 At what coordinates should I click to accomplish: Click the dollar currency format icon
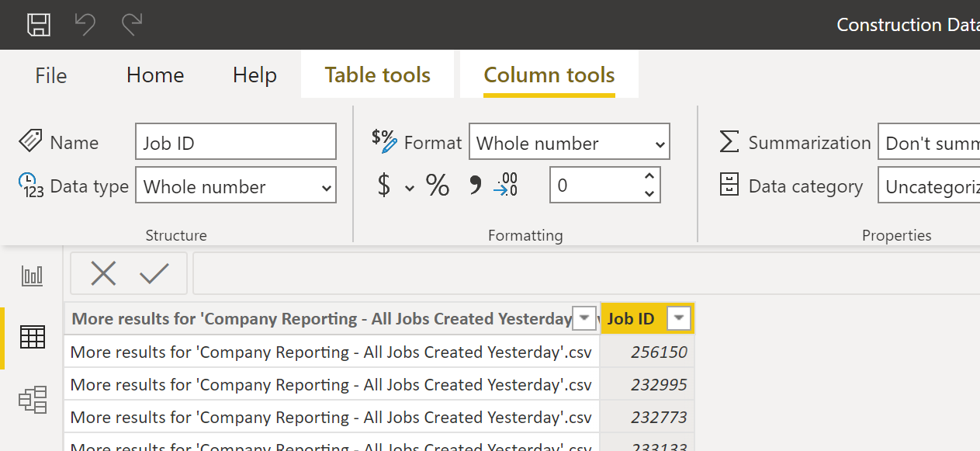(x=384, y=186)
